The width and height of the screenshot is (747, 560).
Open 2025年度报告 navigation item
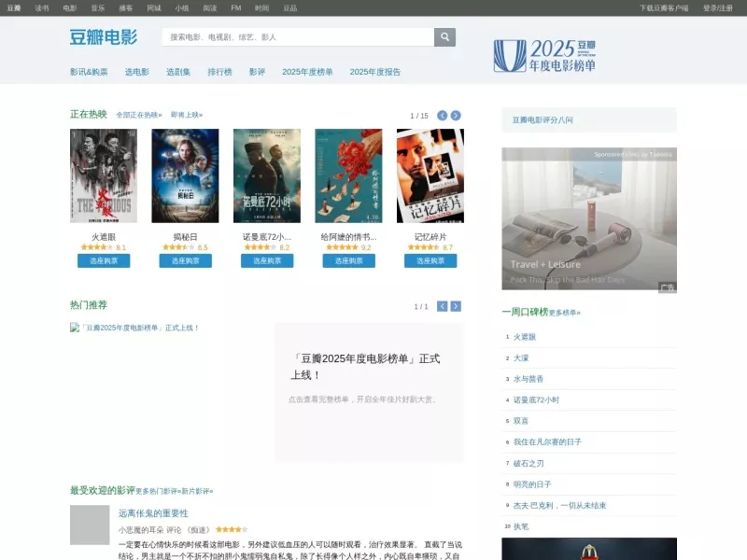(x=375, y=72)
